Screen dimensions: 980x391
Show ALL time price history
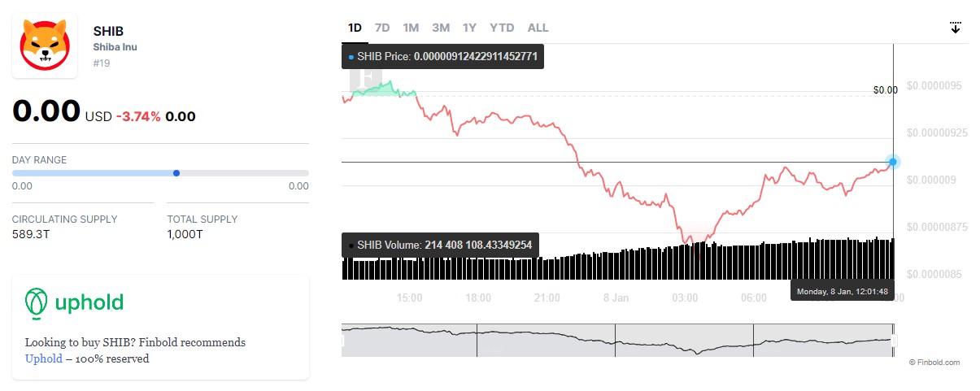pyautogui.click(x=538, y=28)
